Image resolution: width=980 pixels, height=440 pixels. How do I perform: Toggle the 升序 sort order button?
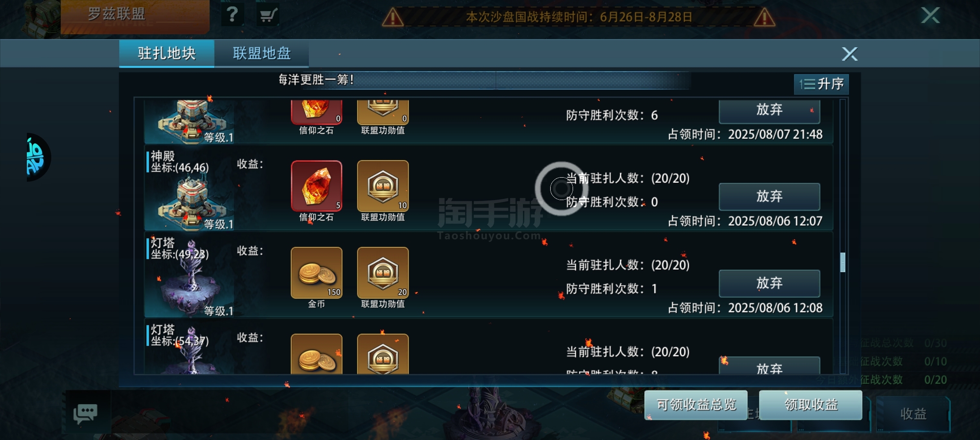821,84
